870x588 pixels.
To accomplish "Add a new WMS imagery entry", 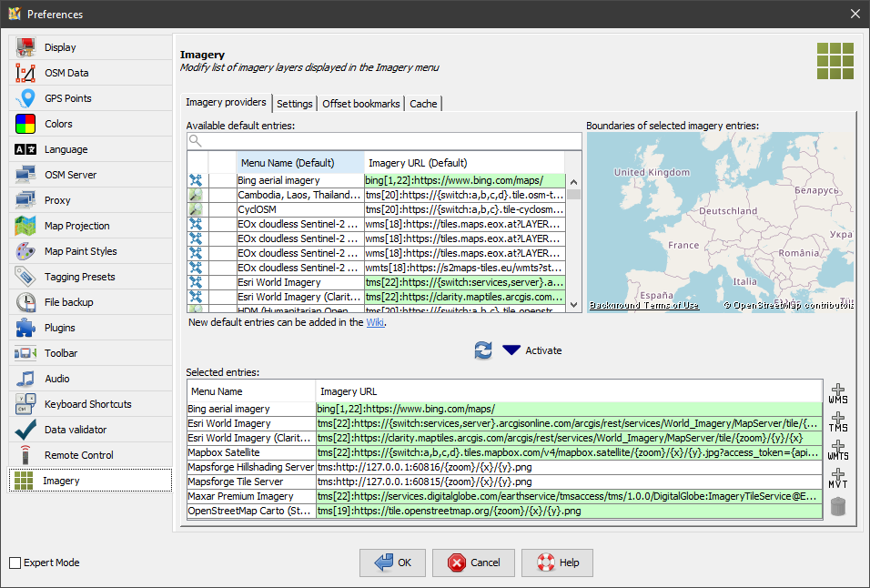I will (x=838, y=390).
